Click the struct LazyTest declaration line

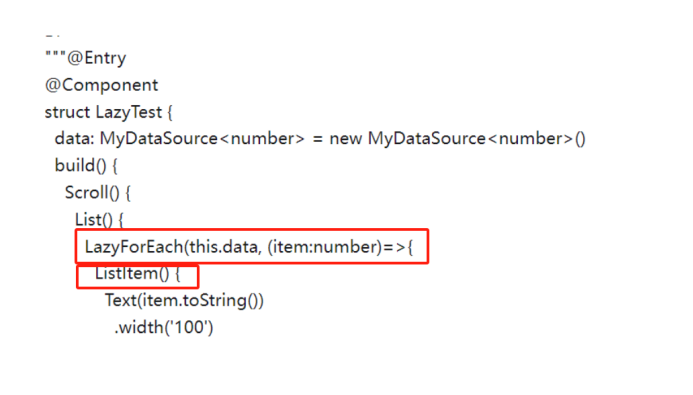click(x=108, y=112)
